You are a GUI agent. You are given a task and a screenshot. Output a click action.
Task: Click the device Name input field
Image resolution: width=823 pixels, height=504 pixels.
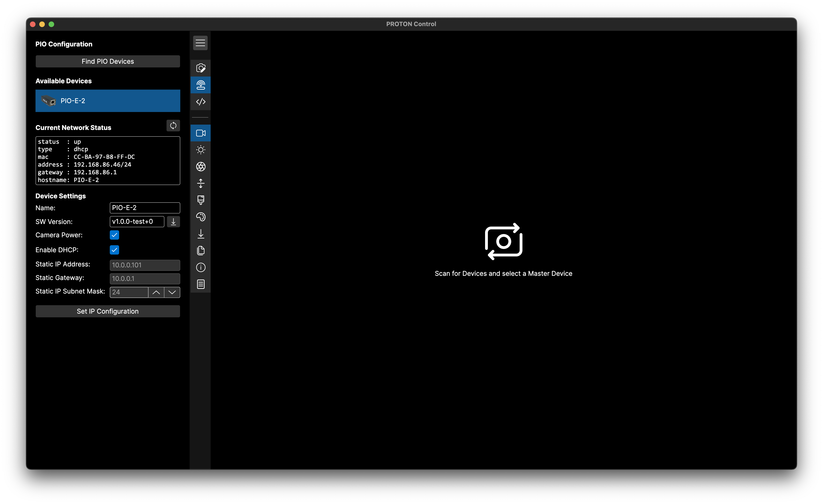pyautogui.click(x=145, y=208)
